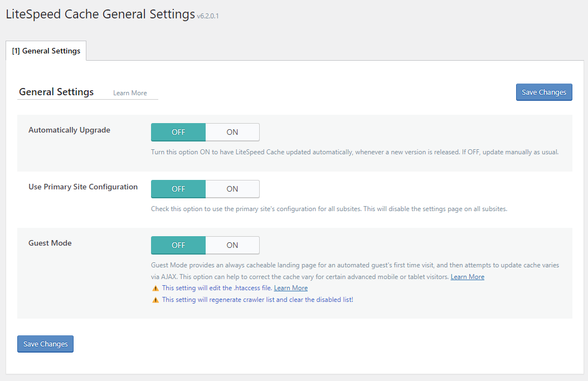This screenshot has height=381, width=588.
Task: Set Automatically Upgrade to OFF
Action: tap(178, 132)
